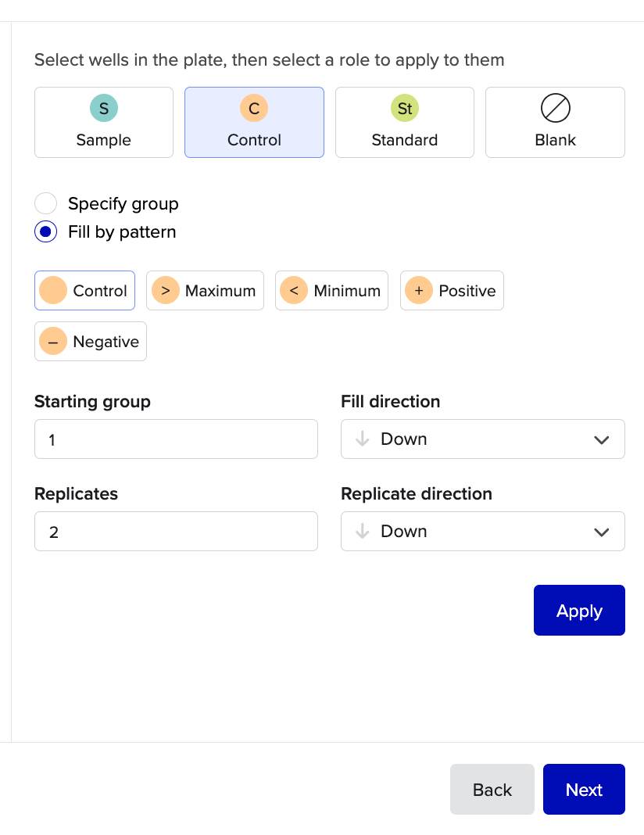The image size is (644, 835).
Task: Expand Replicate direction using its chevron
Action: point(601,532)
